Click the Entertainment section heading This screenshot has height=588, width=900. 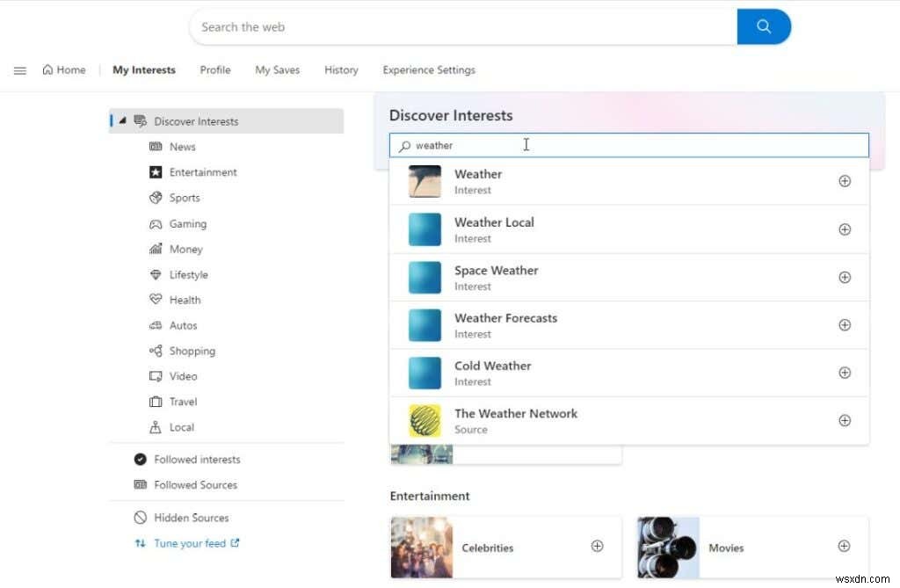pyautogui.click(x=429, y=496)
